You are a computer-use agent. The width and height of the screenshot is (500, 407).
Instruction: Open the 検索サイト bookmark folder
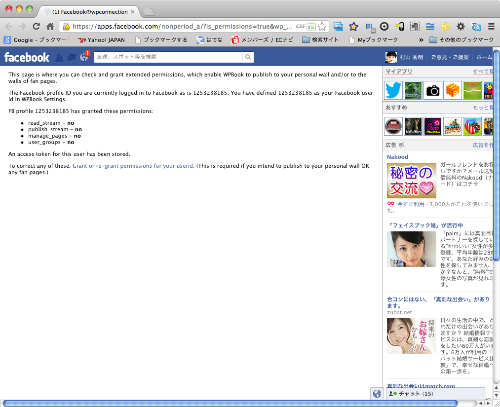320,40
